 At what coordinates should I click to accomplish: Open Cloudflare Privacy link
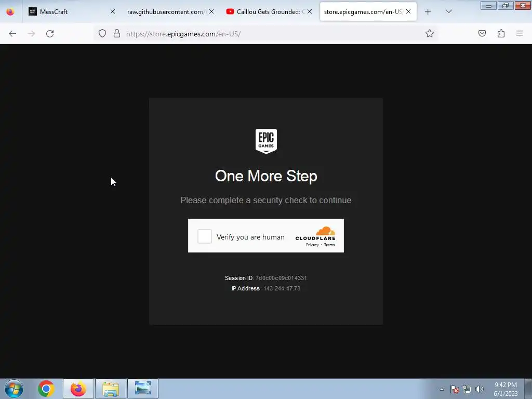312,245
